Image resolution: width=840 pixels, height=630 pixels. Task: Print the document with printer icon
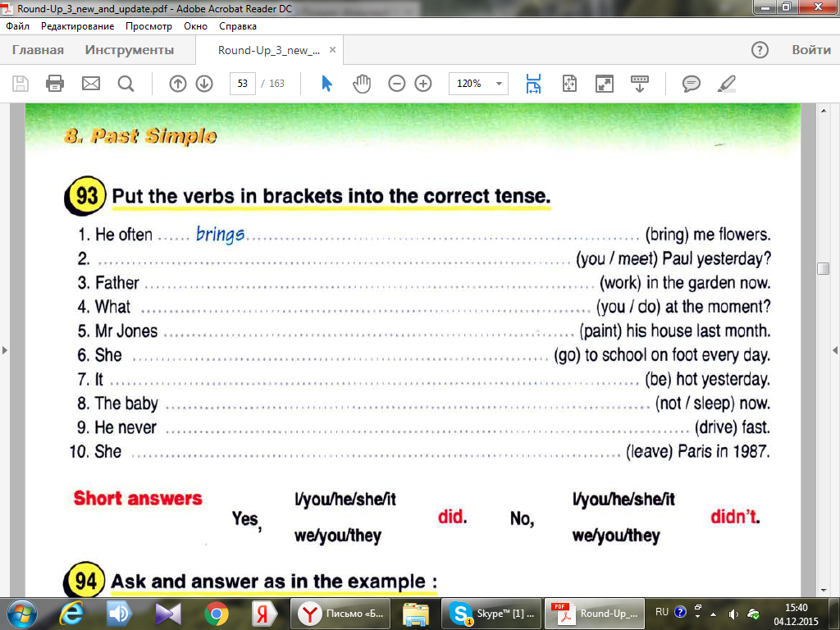coord(55,84)
